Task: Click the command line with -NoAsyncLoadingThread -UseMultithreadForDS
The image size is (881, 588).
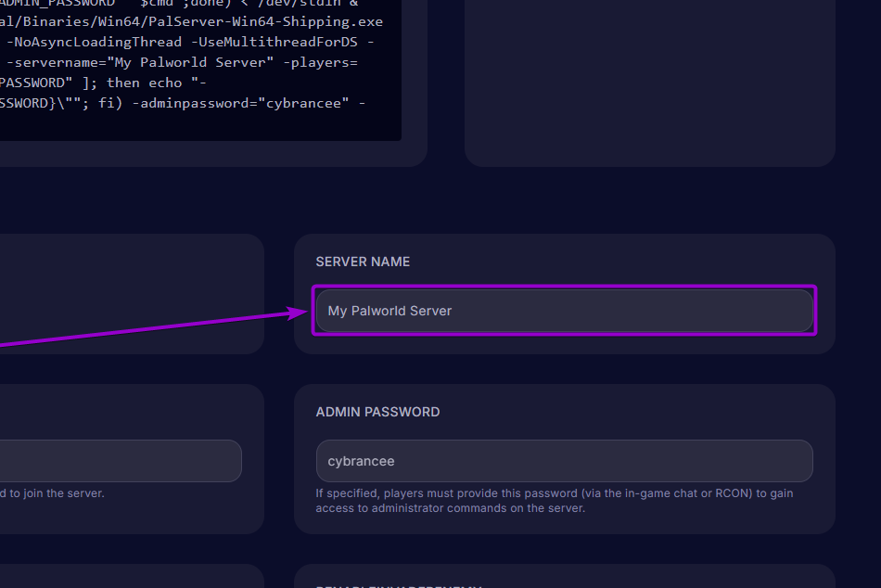Action: click(187, 42)
